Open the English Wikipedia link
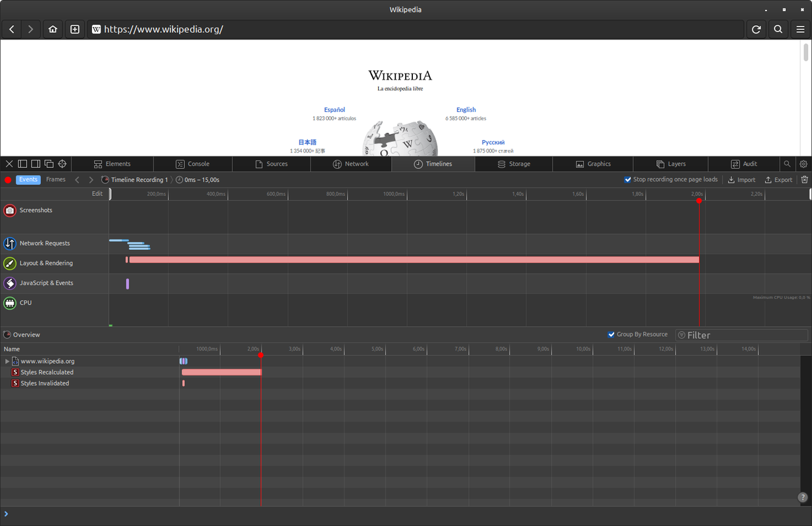This screenshot has height=526, width=812. pyautogui.click(x=466, y=110)
